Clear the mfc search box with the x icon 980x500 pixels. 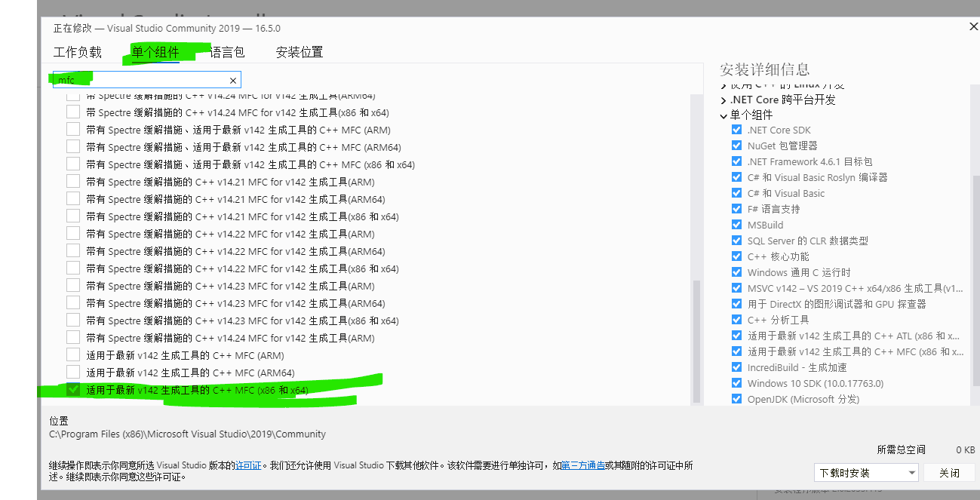(233, 80)
